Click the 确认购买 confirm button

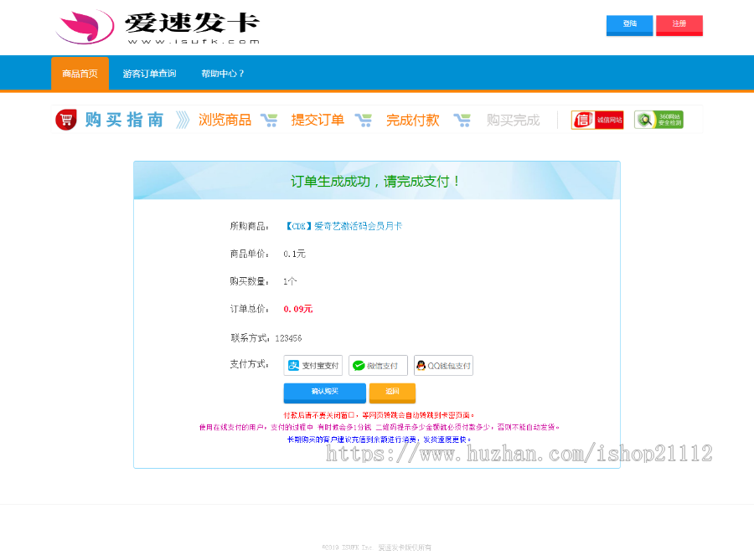(324, 393)
